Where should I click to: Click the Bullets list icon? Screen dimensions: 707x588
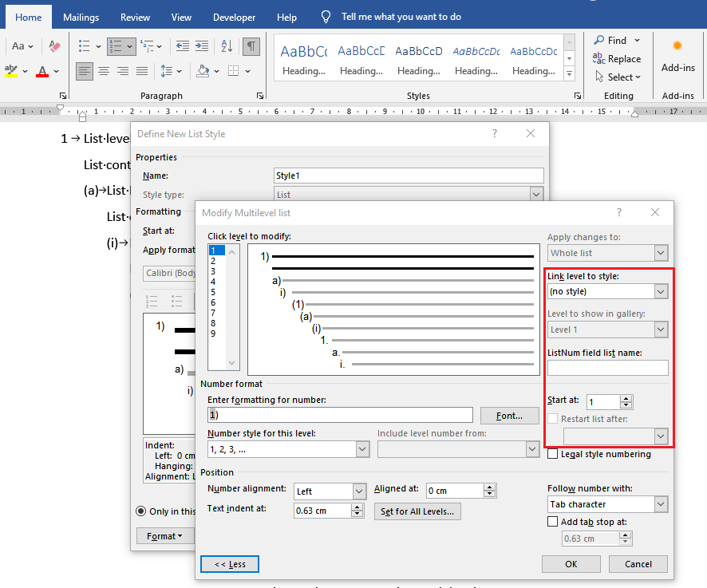[85, 46]
